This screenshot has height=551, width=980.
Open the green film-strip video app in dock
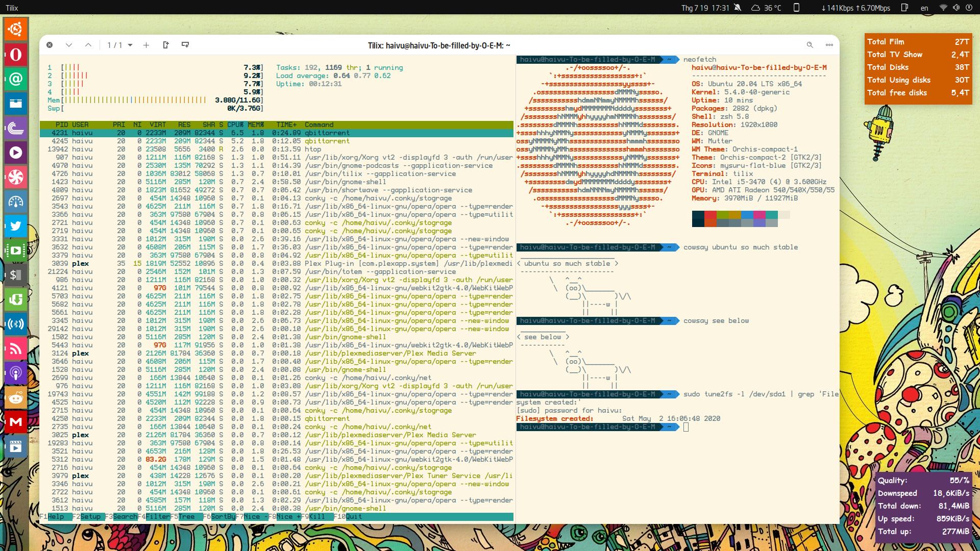16,251
